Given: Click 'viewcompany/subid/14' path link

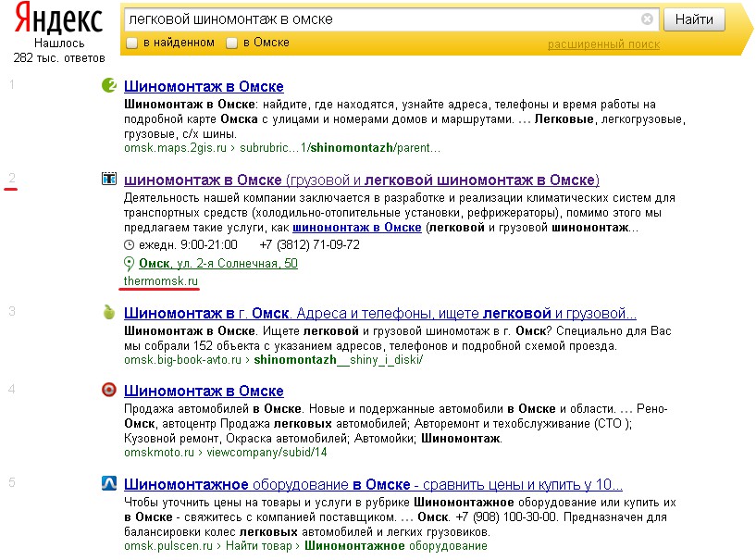Looking at the screenshot, I should [266, 452].
